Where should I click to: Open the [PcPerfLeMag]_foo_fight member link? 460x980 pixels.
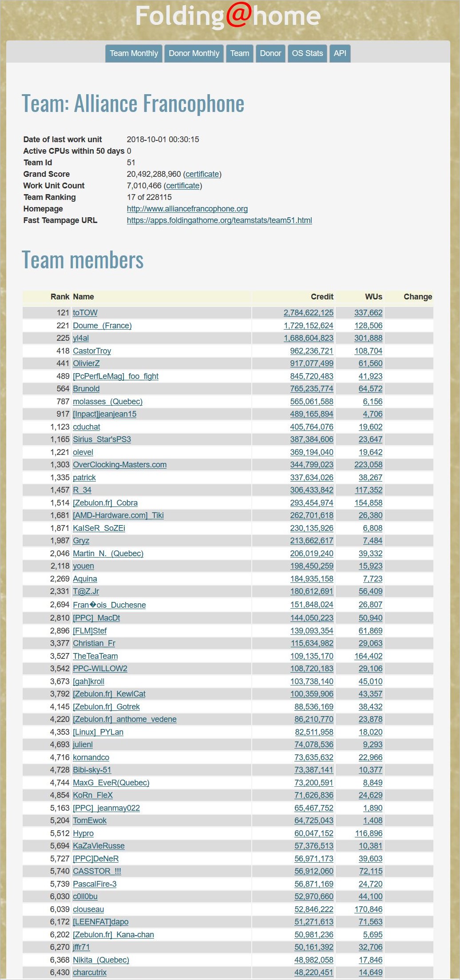click(x=115, y=376)
